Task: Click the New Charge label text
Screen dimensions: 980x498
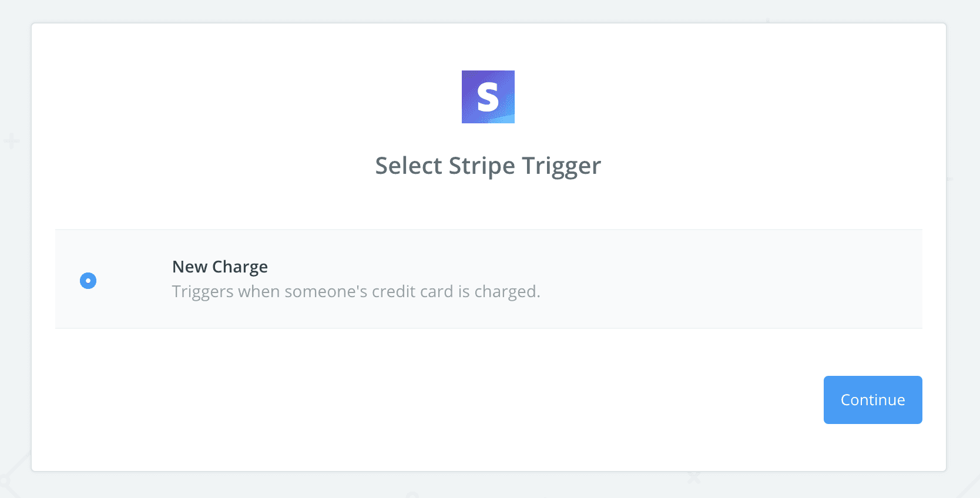Action: click(x=220, y=267)
